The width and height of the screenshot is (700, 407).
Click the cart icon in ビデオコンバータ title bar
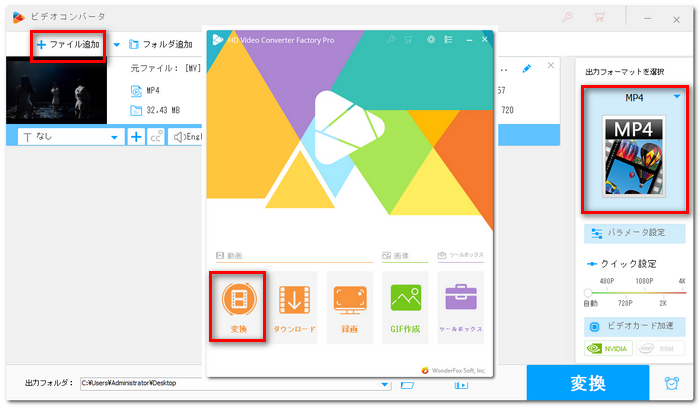pos(600,17)
